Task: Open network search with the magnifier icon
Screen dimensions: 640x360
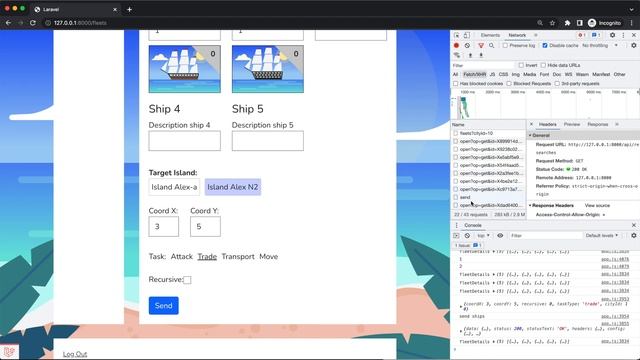Action: (x=491, y=46)
